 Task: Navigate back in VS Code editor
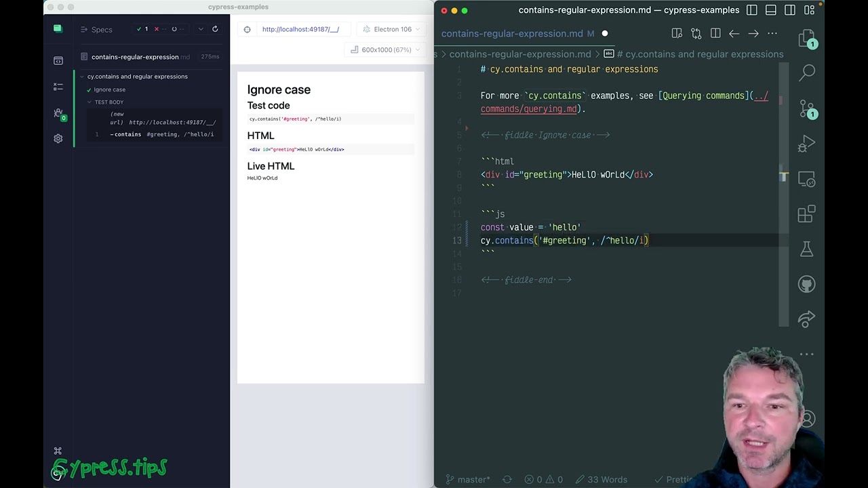[734, 33]
